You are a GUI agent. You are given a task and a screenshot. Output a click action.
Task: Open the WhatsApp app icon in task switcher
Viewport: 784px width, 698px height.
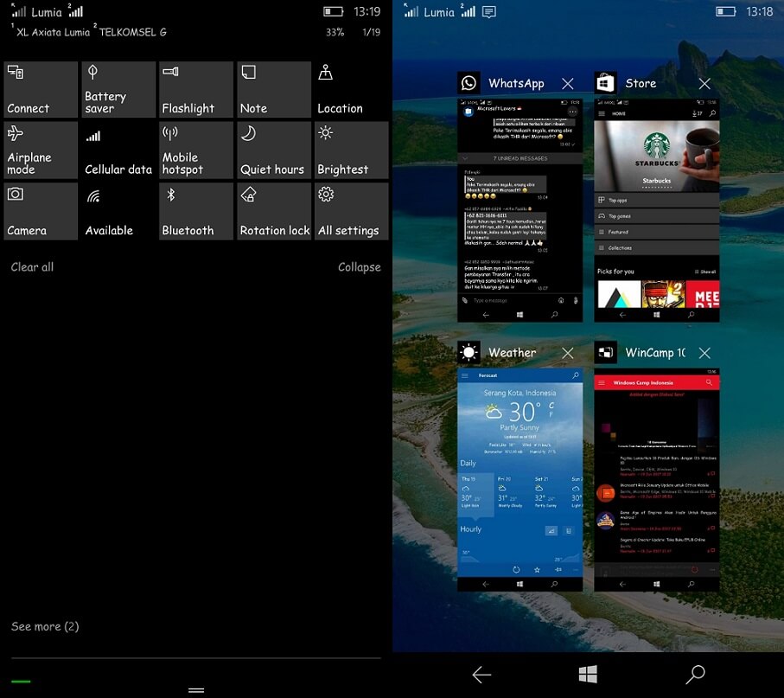(469, 83)
